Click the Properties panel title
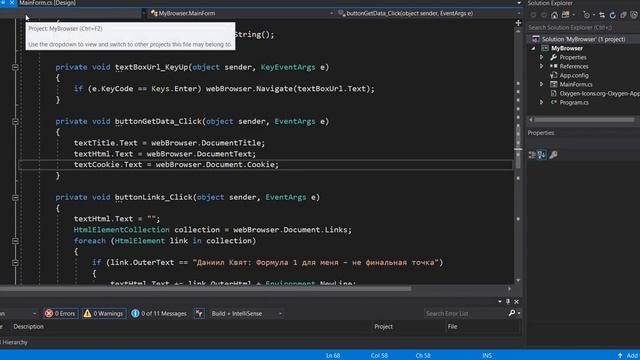The height and width of the screenshot is (360, 640). pos(541,133)
